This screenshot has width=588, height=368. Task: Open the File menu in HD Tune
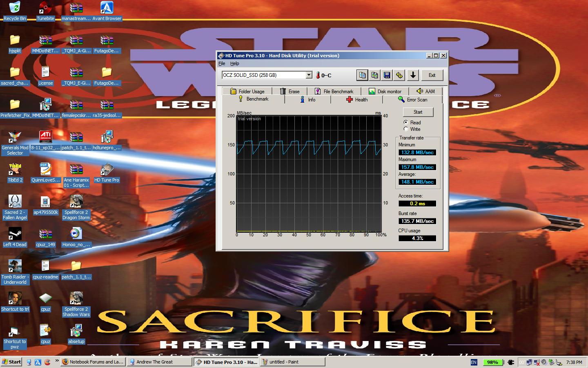coord(222,63)
